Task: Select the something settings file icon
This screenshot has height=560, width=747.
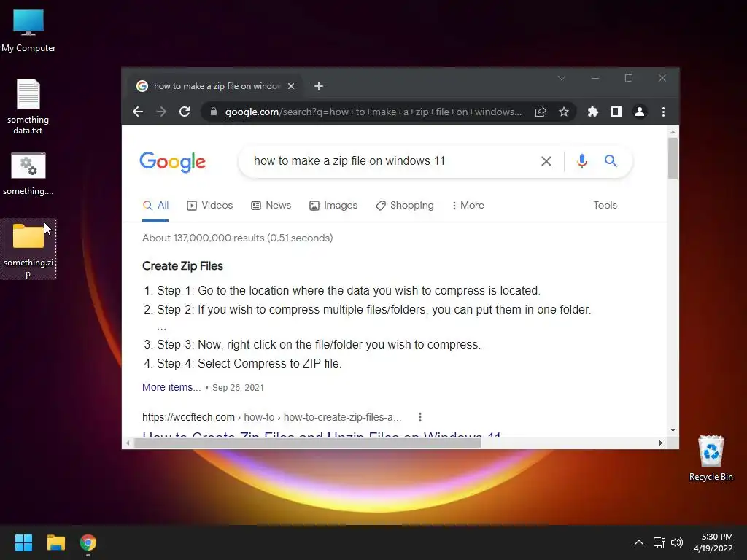Action: pyautogui.click(x=28, y=174)
